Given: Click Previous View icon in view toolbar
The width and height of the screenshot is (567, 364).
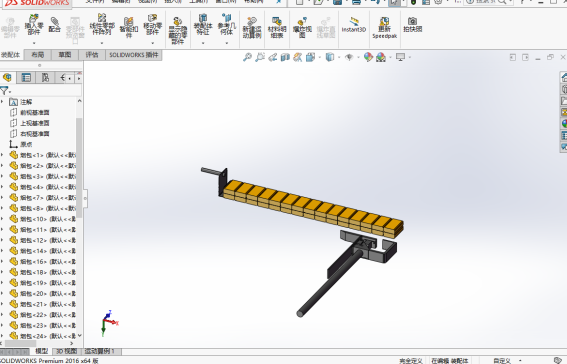Looking at the screenshot, I should 273,57.
